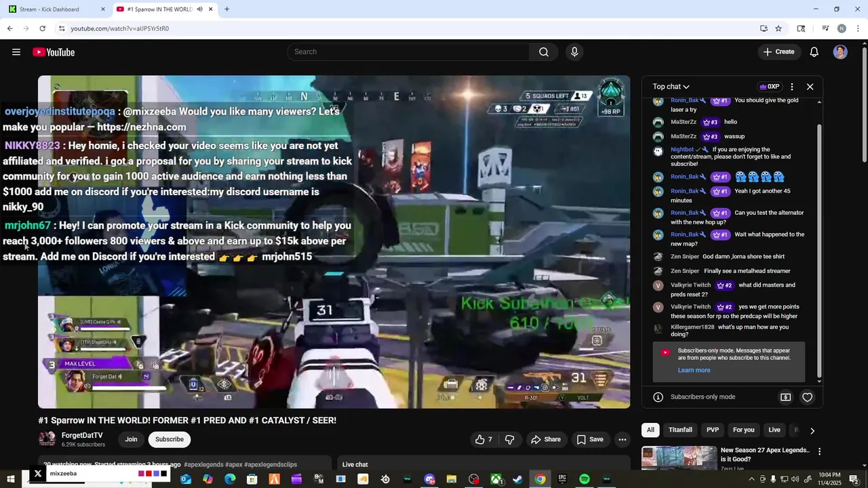
Task: Open the account avatar menu
Action: (x=840, y=52)
